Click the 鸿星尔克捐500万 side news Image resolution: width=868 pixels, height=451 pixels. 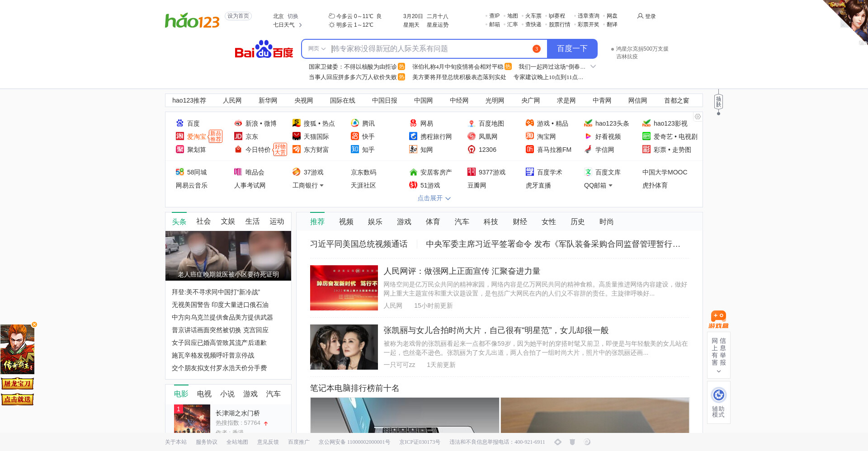point(642,52)
